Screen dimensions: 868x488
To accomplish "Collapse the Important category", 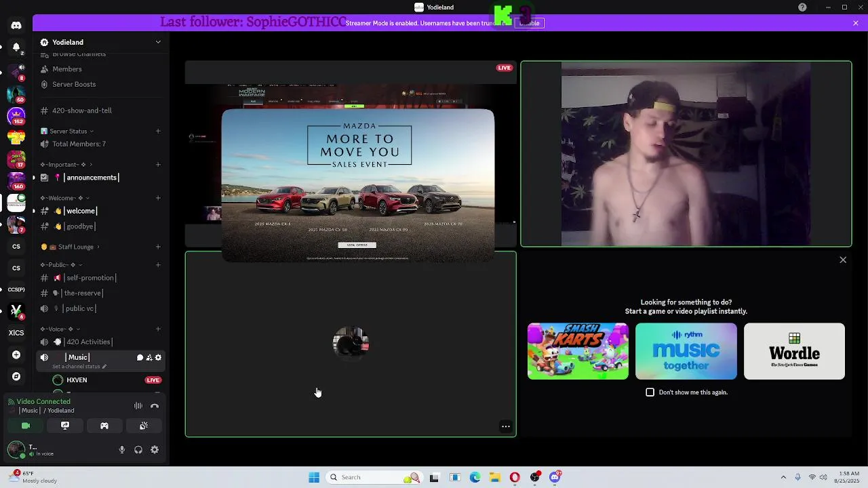I will (x=66, y=165).
